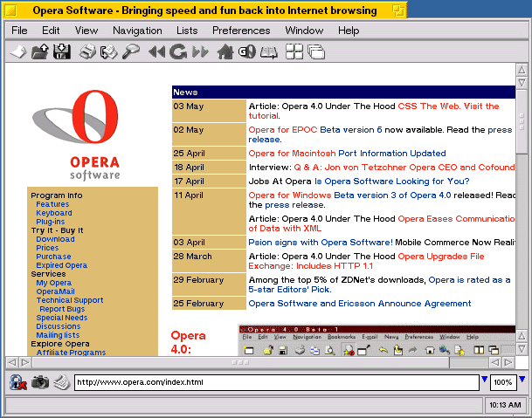Click the Print printer icon
The image size is (532, 418).
(87, 51)
